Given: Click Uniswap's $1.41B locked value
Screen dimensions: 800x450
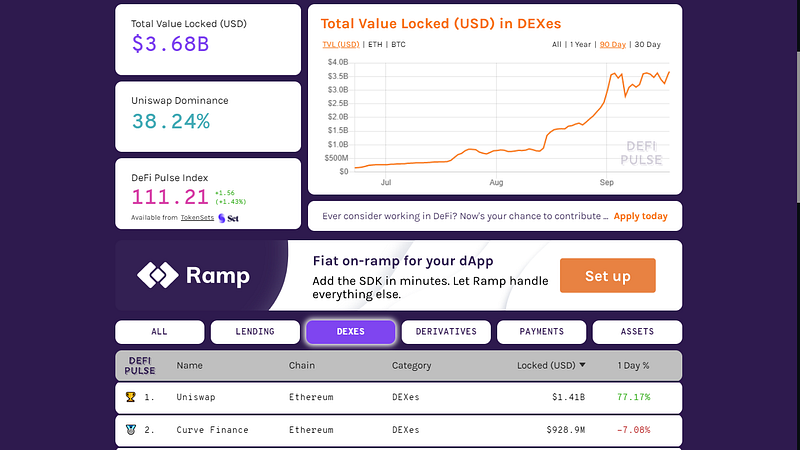Looking at the screenshot, I should click(568, 397).
